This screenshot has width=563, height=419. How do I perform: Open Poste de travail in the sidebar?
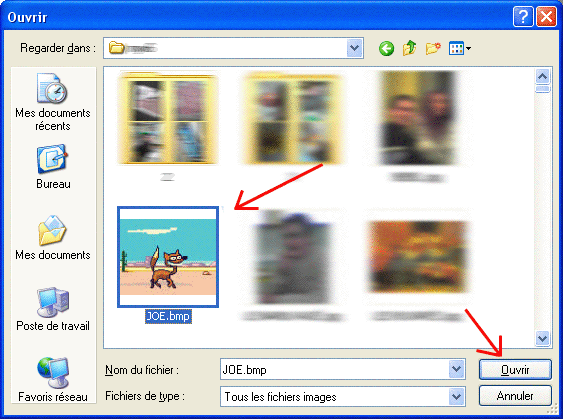click(53, 309)
